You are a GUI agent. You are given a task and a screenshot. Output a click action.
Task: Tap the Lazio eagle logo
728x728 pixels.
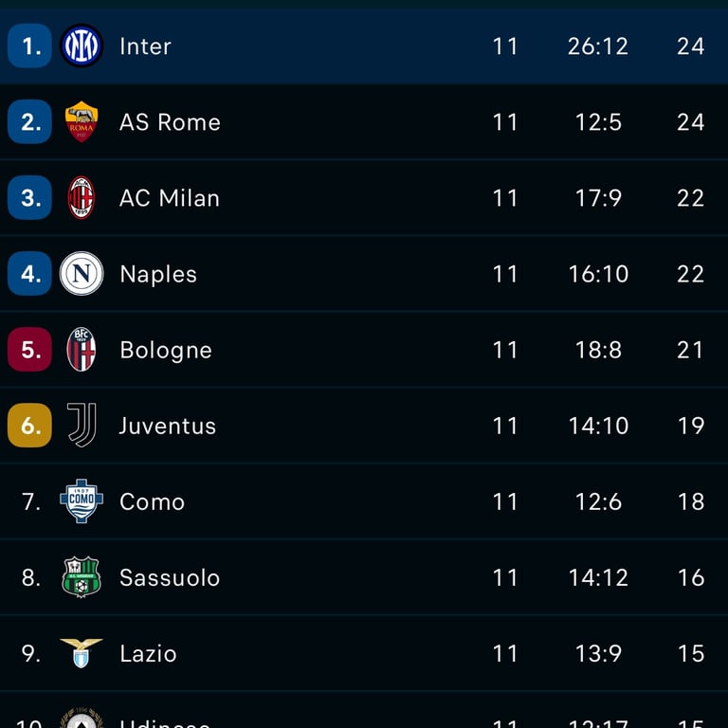point(82,652)
